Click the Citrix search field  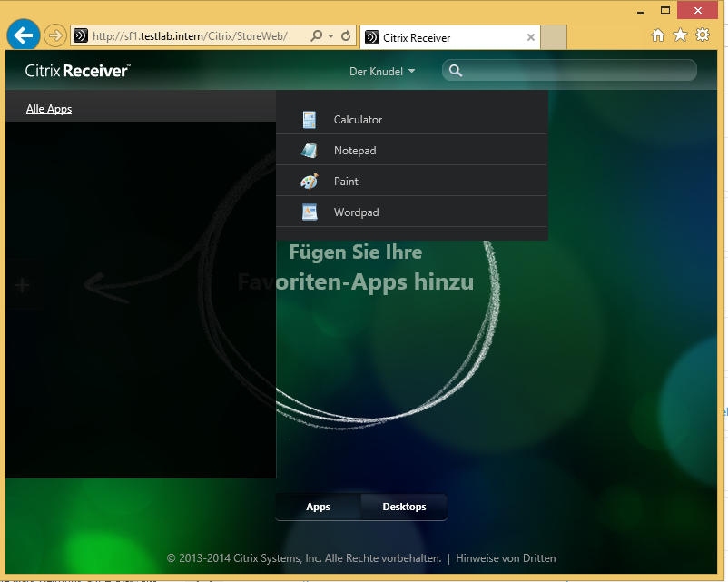[x=569, y=71]
